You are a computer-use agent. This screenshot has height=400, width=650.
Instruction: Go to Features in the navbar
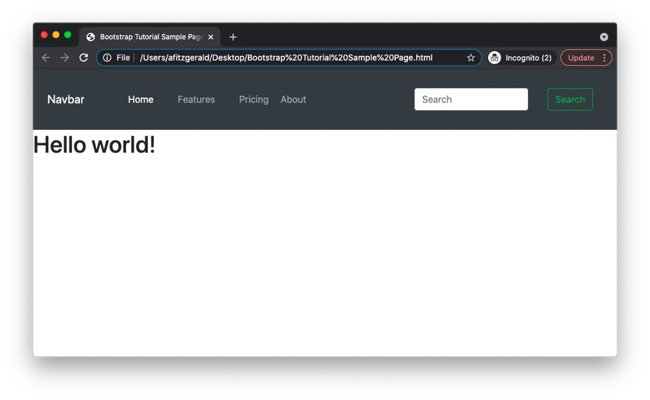pos(196,100)
